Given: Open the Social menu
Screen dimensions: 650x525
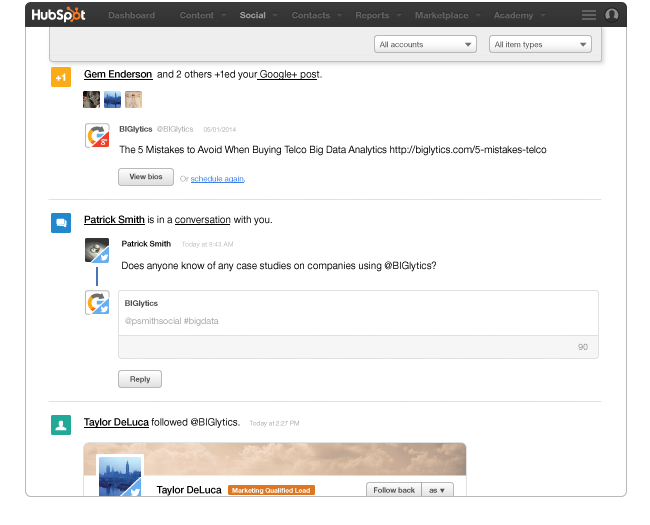Looking at the screenshot, I should point(258,15).
